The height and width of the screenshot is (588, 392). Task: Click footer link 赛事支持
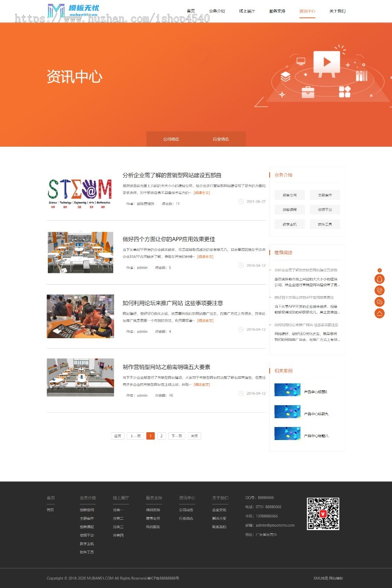[x=153, y=518]
